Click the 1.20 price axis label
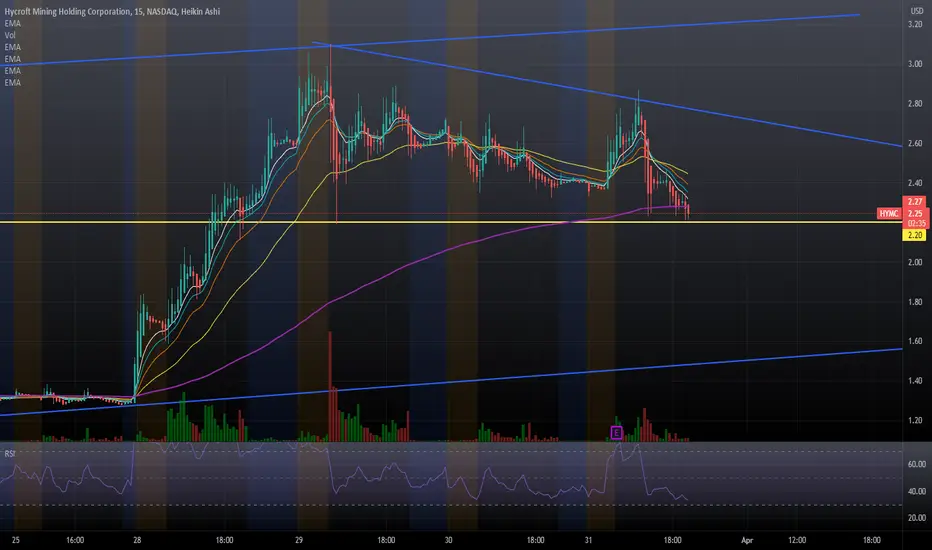 [x=915, y=420]
